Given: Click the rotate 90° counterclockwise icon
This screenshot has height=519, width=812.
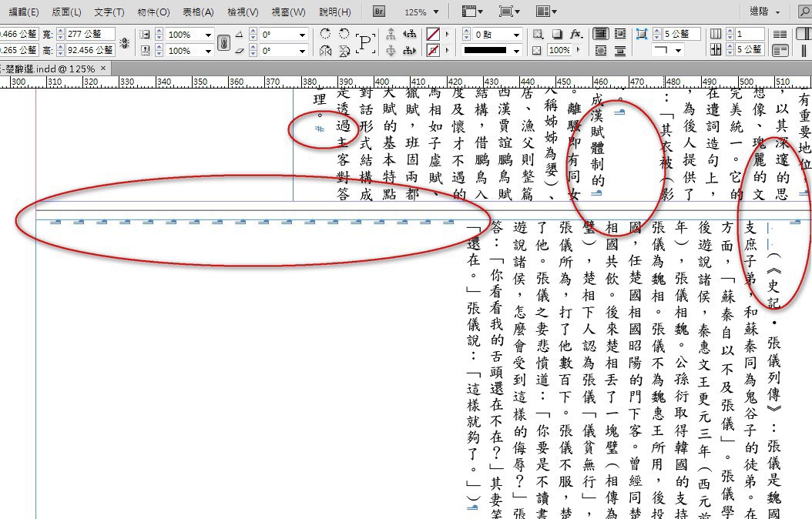Looking at the screenshot, I should (344, 34).
